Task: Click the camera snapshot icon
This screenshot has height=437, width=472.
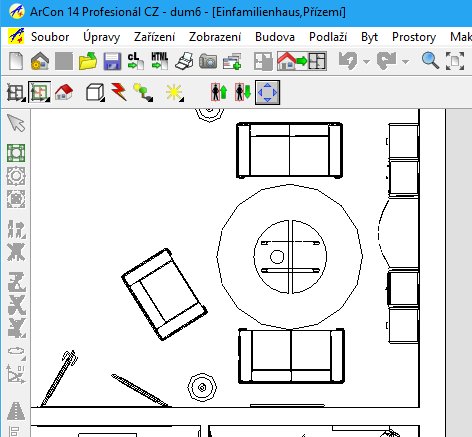Action: 208,62
